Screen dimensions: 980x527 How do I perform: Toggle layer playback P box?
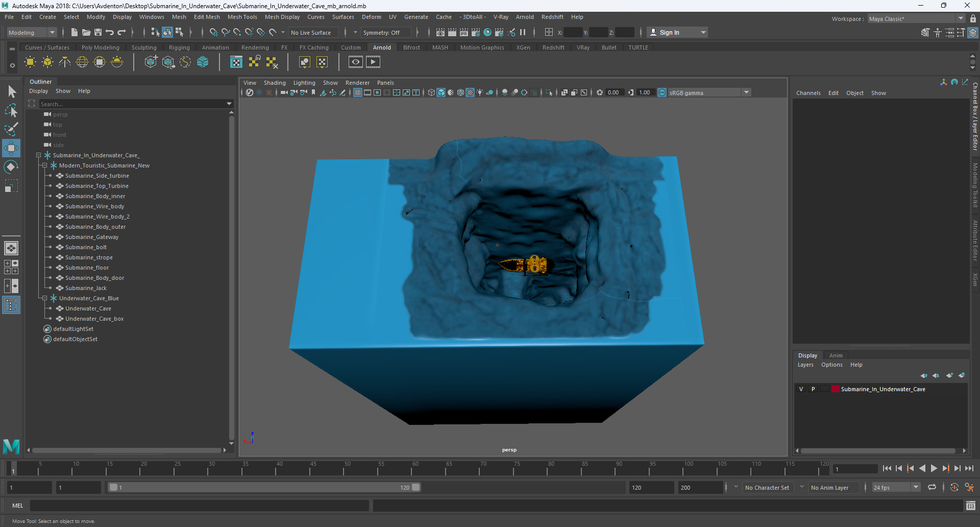tap(813, 389)
